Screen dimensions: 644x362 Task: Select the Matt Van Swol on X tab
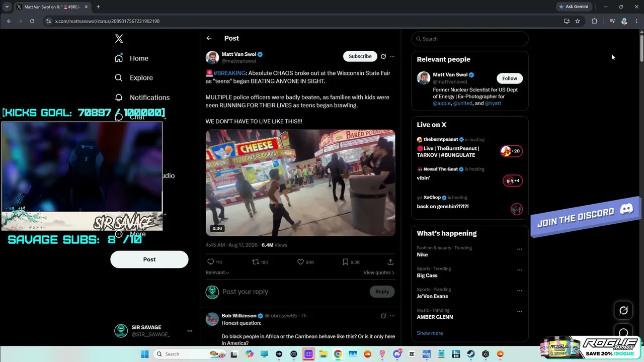coord(51,7)
